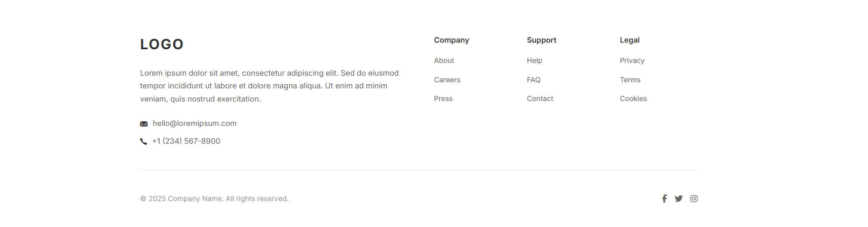The image size is (868, 227).
Task: Click the Company column heading
Action: click(451, 40)
